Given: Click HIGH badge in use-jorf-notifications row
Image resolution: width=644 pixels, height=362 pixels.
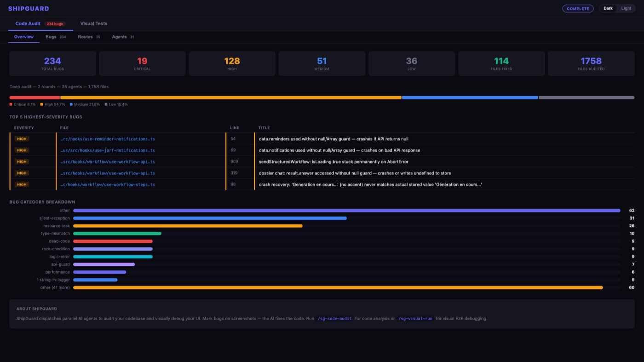Looking at the screenshot, I should click(22, 150).
